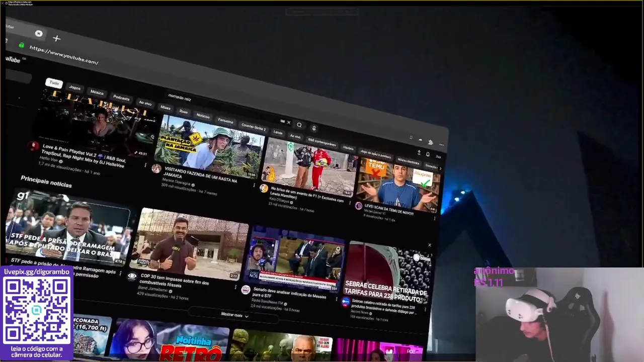Select the Fantasma filter chip

[x=225, y=121]
